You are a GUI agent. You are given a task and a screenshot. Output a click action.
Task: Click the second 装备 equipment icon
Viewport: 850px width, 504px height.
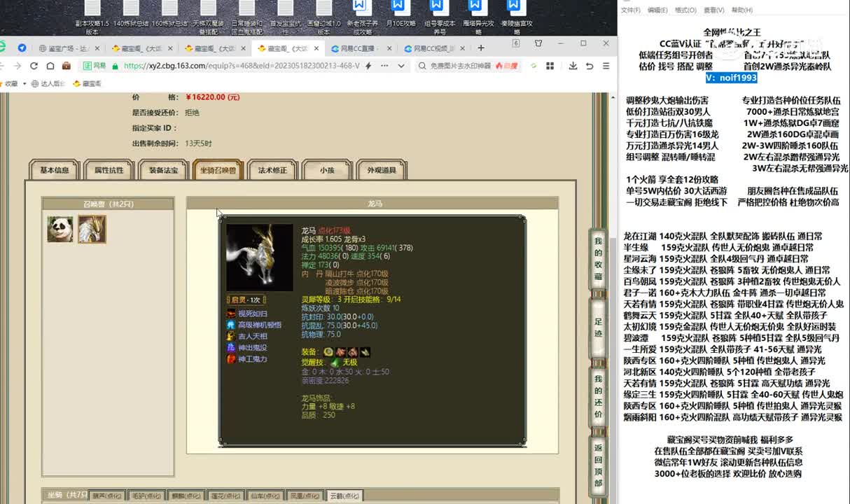pyautogui.click(x=340, y=351)
